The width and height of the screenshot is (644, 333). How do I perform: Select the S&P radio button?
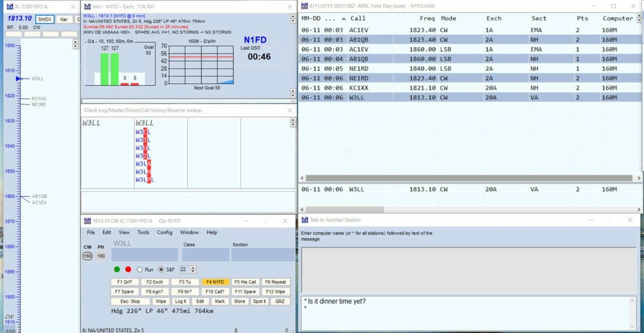(x=161, y=270)
